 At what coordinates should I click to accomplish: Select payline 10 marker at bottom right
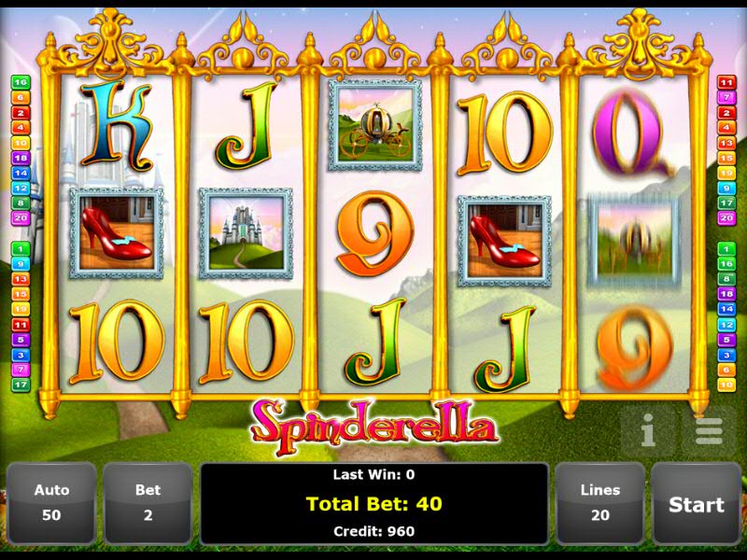726,385
